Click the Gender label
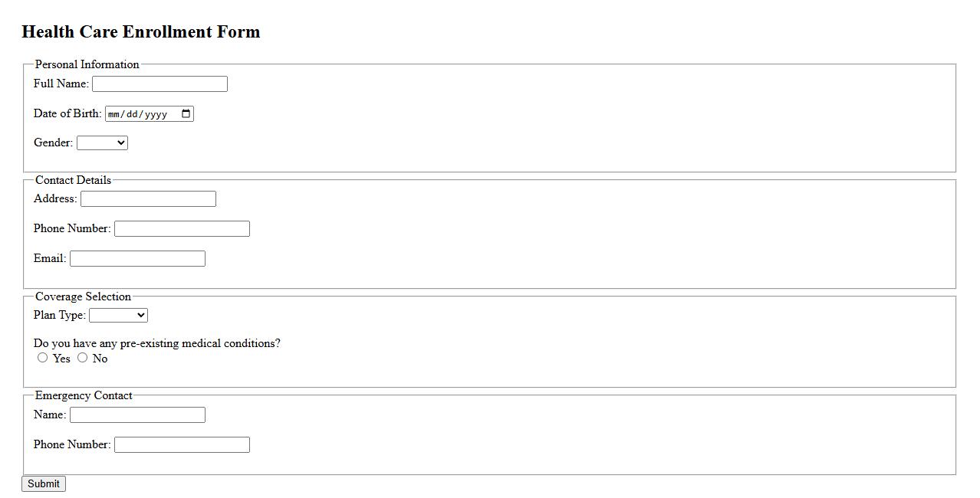The height and width of the screenshot is (498, 980). [53, 143]
